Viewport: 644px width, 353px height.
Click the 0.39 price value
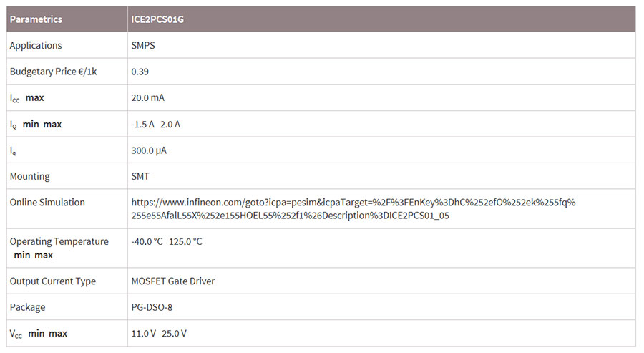[140, 72]
